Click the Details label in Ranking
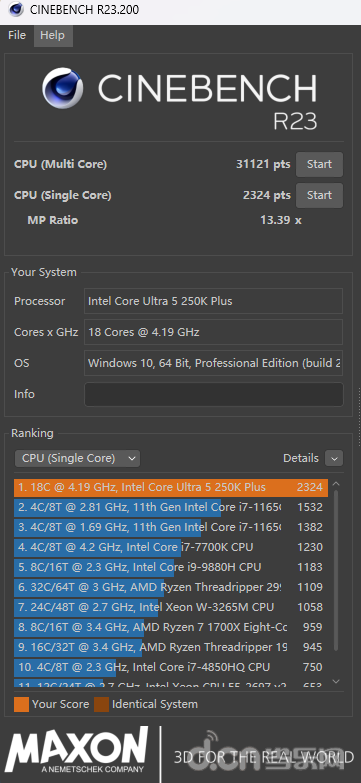The height and width of the screenshot is (783, 361). coord(301,458)
